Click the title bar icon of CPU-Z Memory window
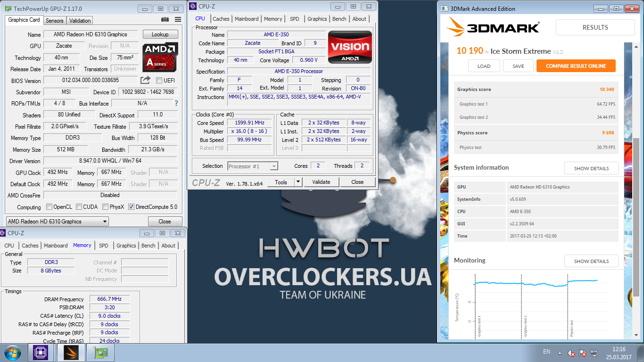 3,233
